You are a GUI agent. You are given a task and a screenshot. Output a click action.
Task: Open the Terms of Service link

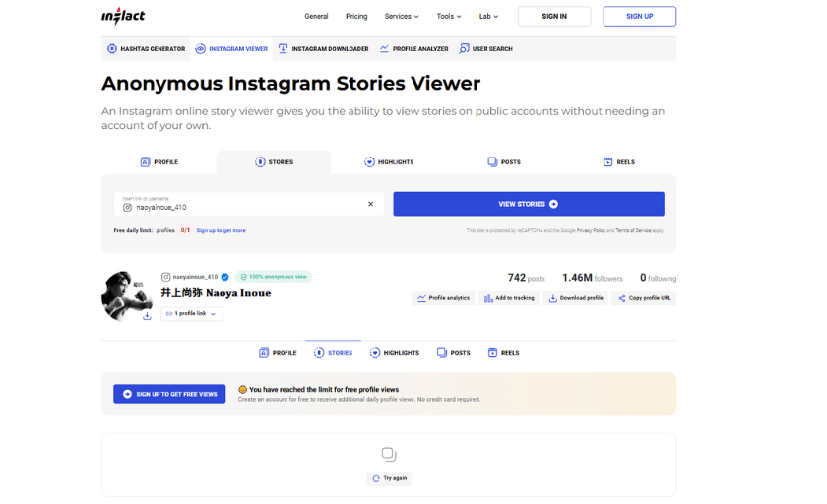tap(633, 231)
